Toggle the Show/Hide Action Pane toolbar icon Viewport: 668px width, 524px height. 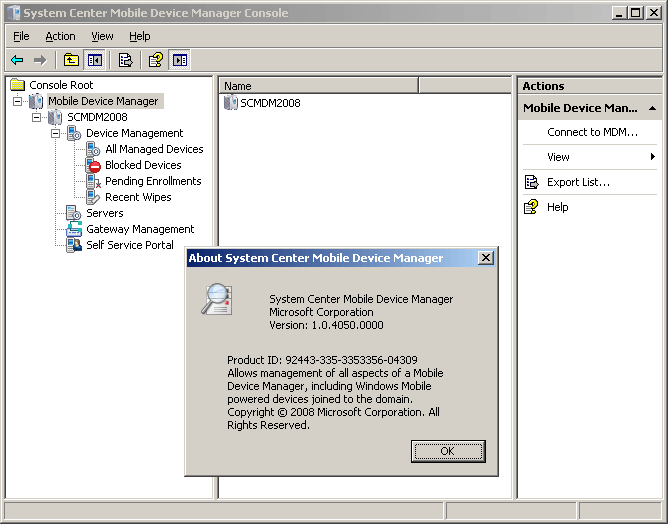pyautogui.click(x=179, y=60)
